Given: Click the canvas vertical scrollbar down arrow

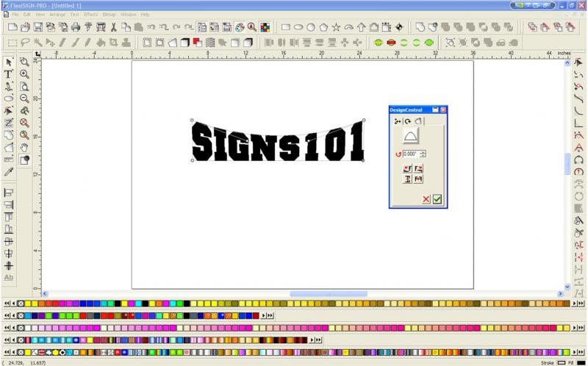Looking at the screenshot, I should click(x=567, y=287).
